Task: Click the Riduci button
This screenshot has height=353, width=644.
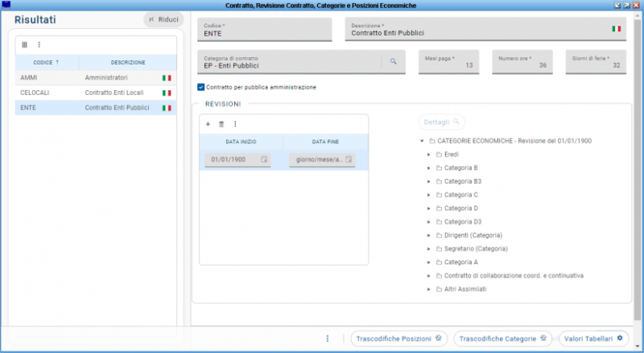Action: [x=163, y=19]
